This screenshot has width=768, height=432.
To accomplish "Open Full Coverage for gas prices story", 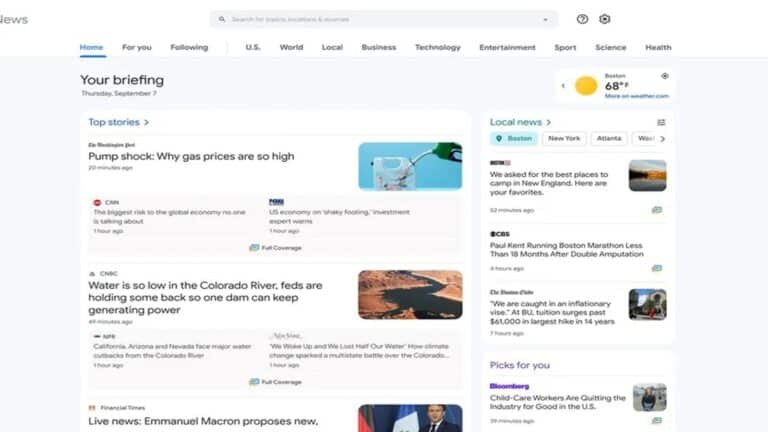I will coord(275,247).
